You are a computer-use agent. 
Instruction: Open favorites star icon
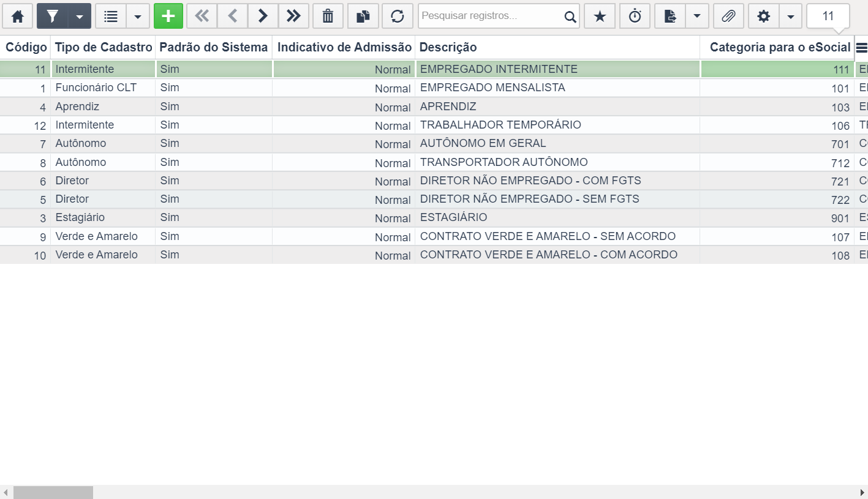click(600, 16)
